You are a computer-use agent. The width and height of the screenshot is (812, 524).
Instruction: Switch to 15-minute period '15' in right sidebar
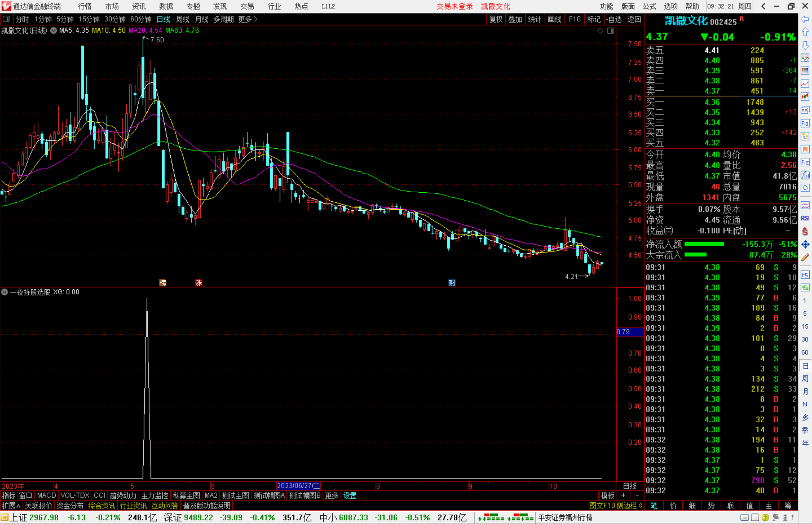805,326
